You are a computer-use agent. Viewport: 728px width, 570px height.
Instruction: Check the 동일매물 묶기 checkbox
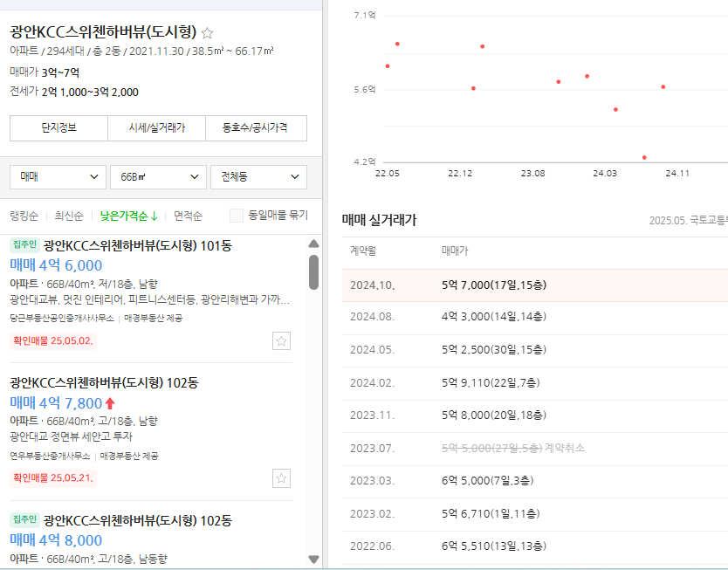[237, 216]
